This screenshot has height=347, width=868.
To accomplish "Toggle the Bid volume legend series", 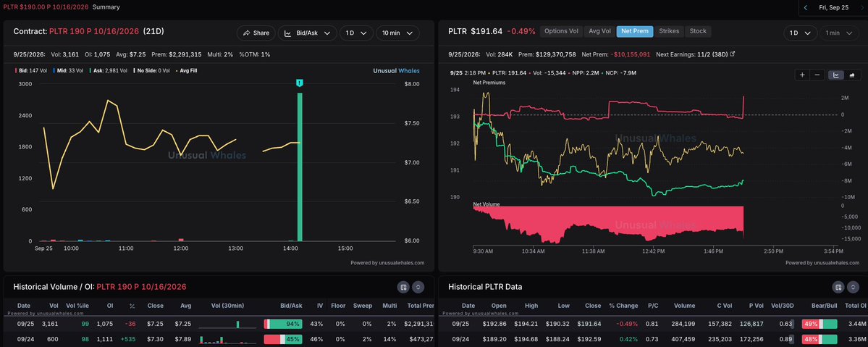I will coord(31,71).
